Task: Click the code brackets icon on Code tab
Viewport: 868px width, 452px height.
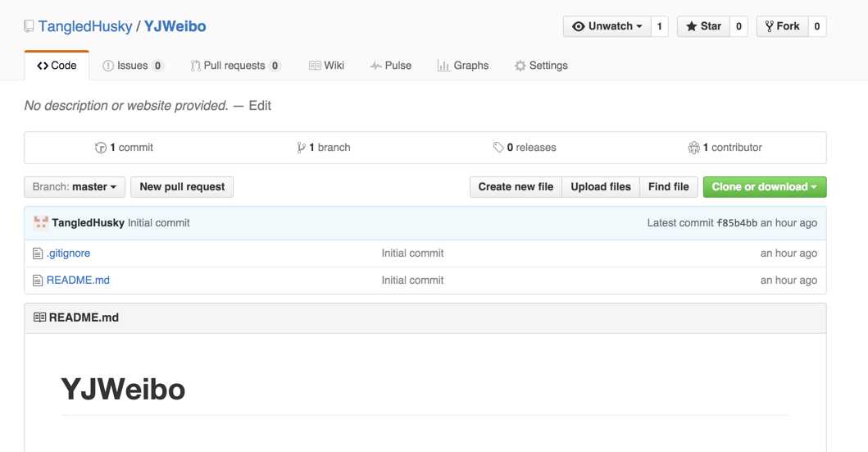Action: coord(43,66)
